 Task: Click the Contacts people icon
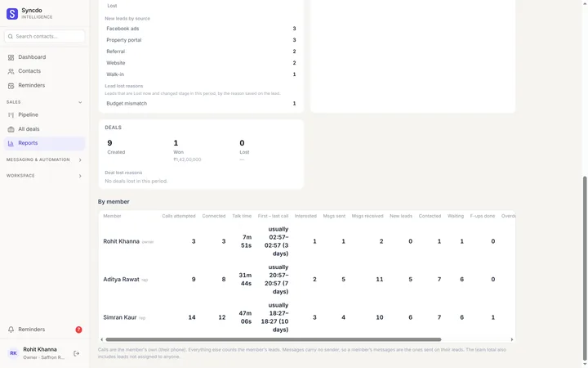(x=11, y=71)
